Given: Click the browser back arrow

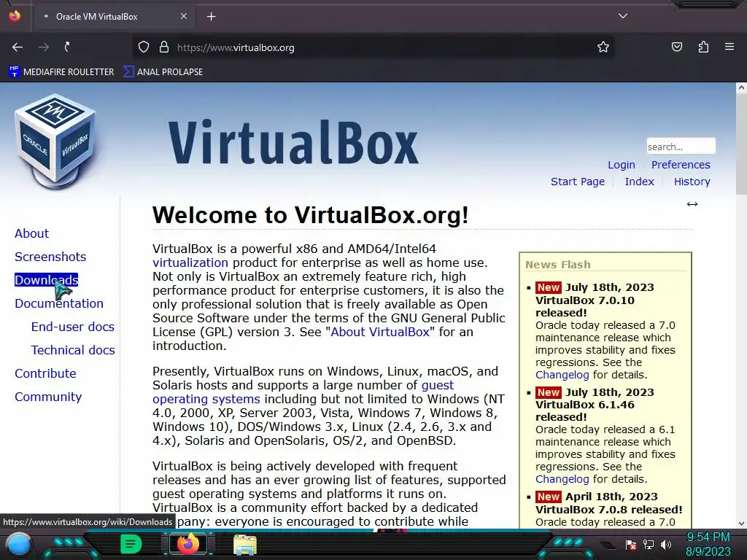Looking at the screenshot, I should point(18,47).
